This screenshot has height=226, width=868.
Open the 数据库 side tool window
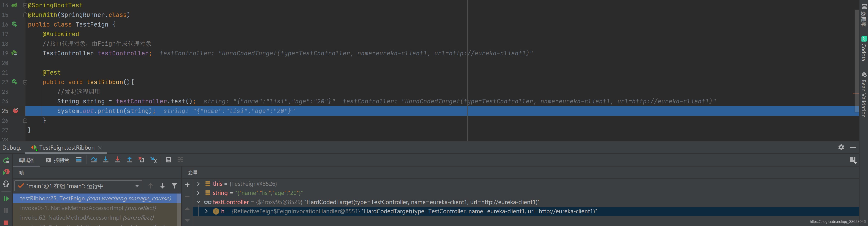[864, 15]
